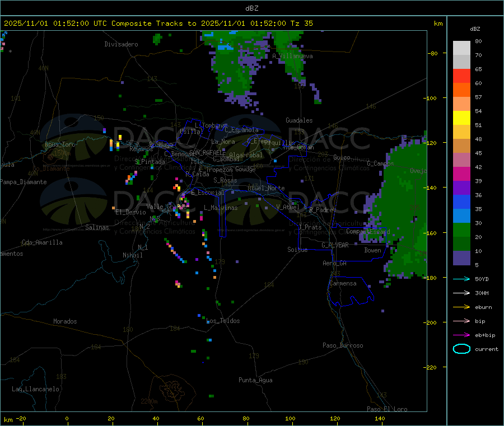Select the brown swatch between 48 and 45
Viewport: 504px width, 426px height.
[461, 146]
